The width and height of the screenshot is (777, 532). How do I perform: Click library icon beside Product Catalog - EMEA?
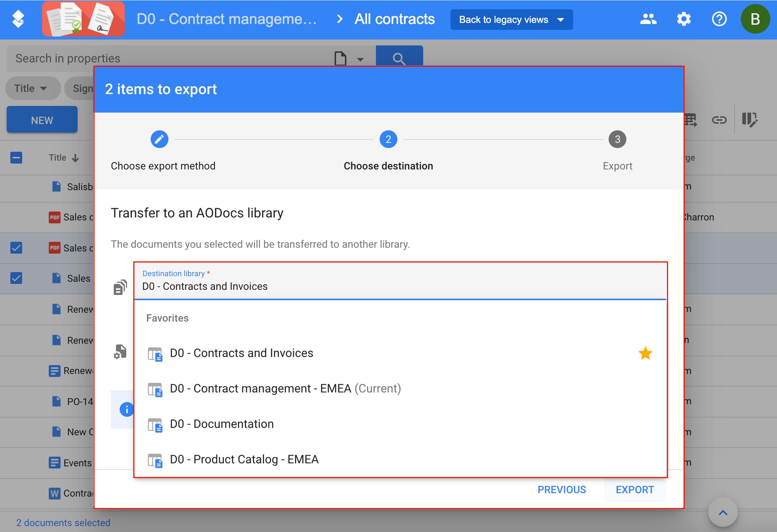[x=155, y=460]
